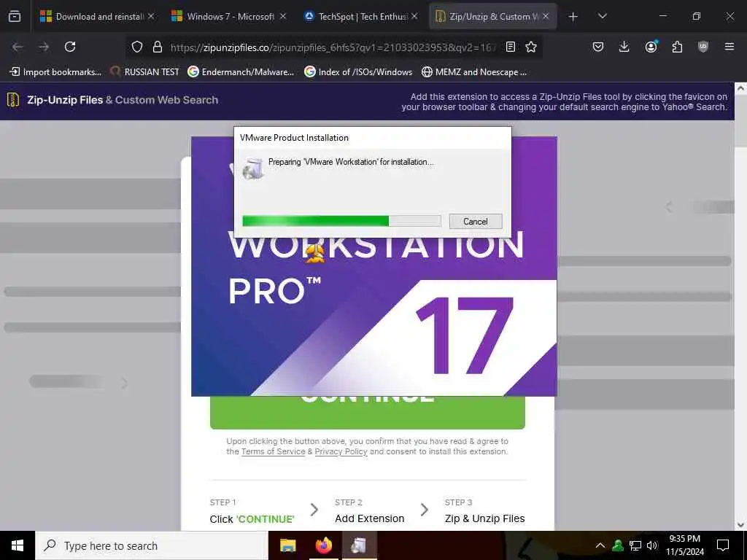Open the Terms of Service link
The image size is (747, 560).
273,451
